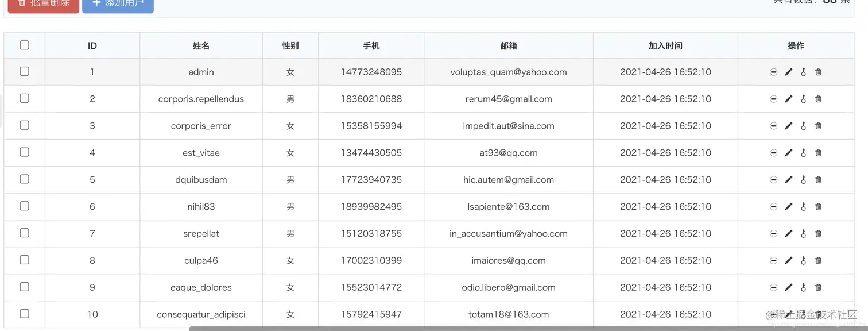Tick the select-all checkbox in table header
Viewport: 868px width, 331px height.
point(24,45)
